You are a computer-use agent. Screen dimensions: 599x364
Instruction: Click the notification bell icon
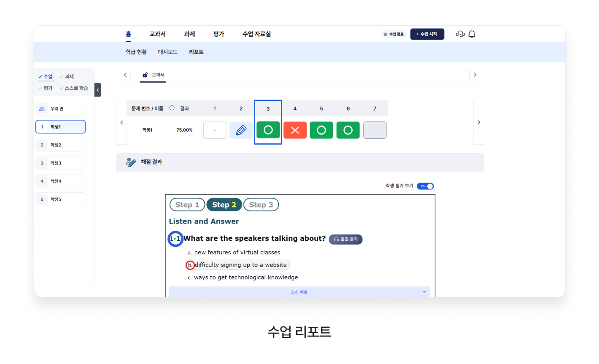472,34
